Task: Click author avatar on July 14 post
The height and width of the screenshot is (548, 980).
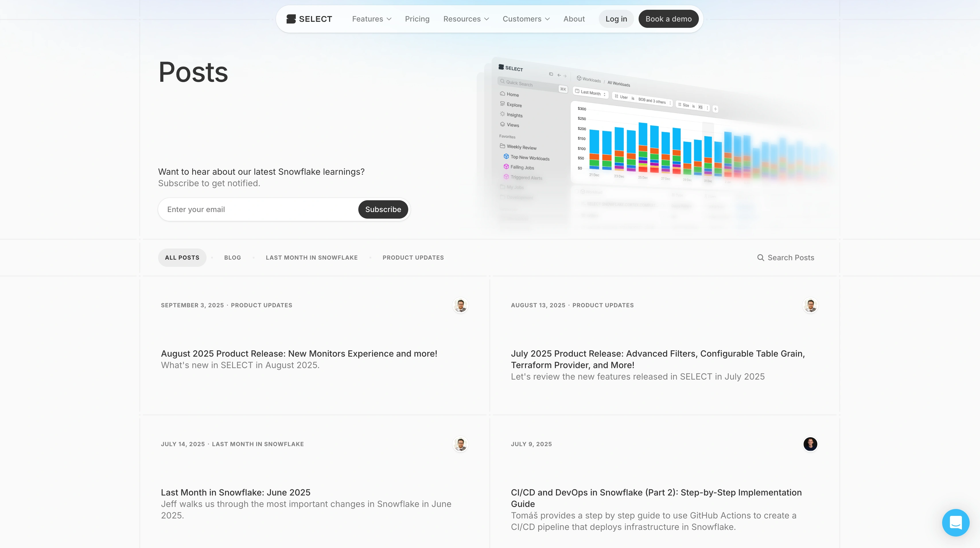Action: click(460, 444)
